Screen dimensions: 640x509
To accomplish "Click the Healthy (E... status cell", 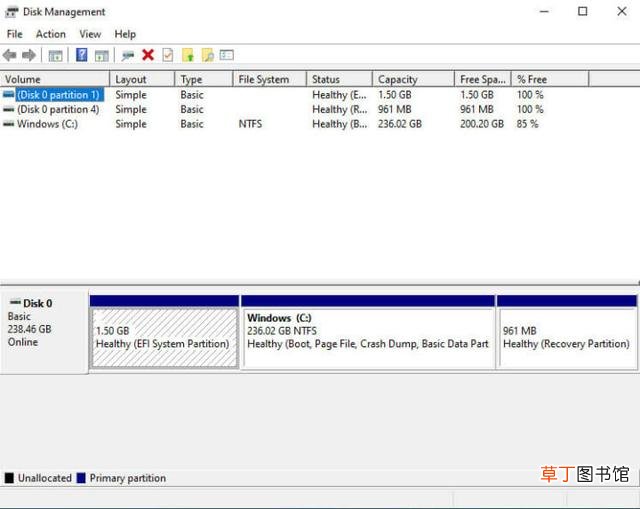I will (x=339, y=95).
